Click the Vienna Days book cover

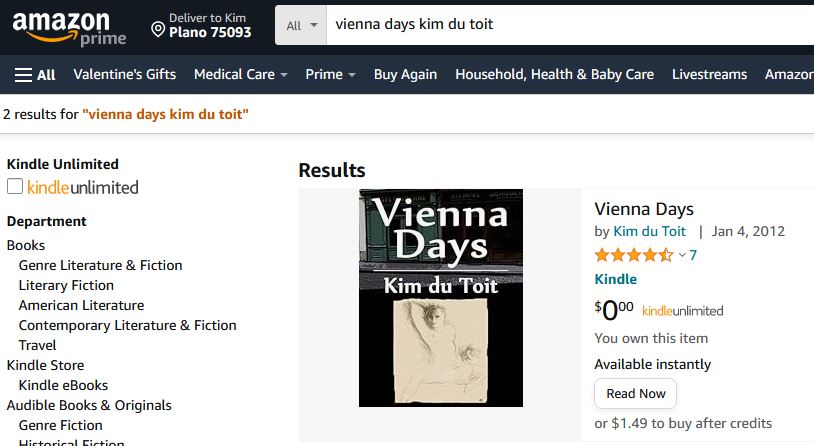(x=440, y=298)
